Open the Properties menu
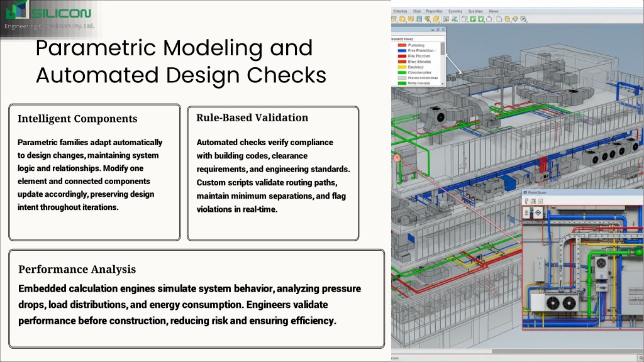 click(434, 11)
